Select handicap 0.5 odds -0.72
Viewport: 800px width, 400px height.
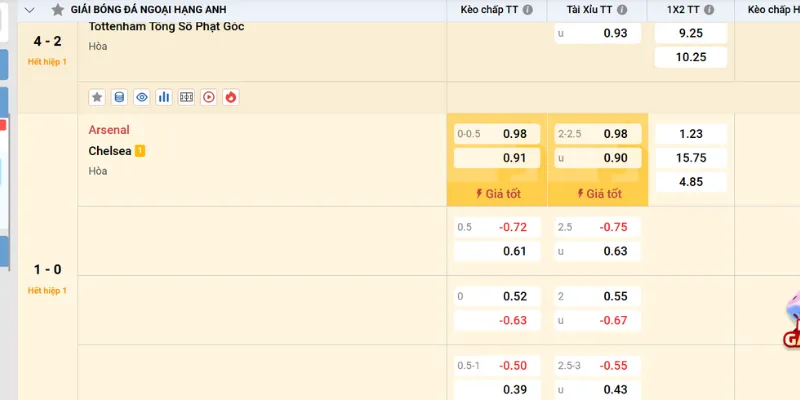click(497, 227)
